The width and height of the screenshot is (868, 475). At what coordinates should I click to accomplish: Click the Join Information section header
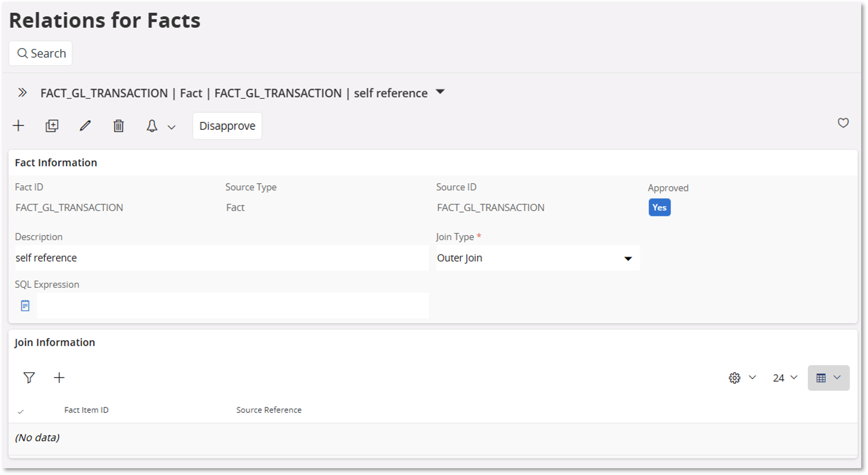54,342
